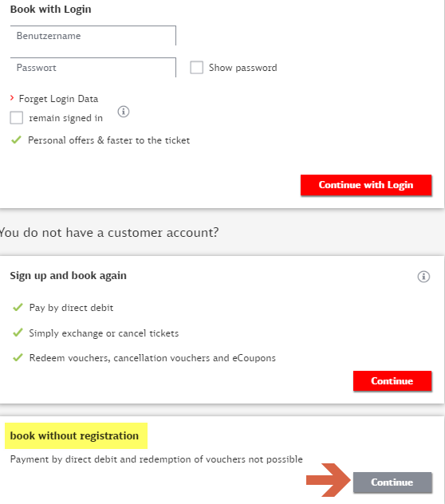Viewport: 445px width, 504px height.
Task: Open the Forget Login Data link
Action: 58,99
